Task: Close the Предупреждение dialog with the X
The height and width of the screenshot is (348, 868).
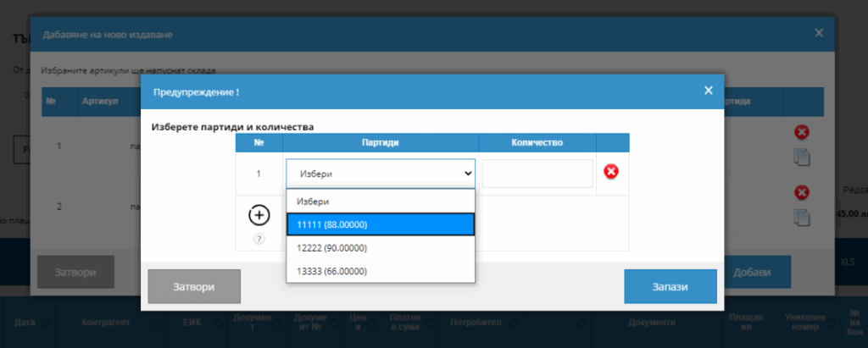Action: point(709,91)
